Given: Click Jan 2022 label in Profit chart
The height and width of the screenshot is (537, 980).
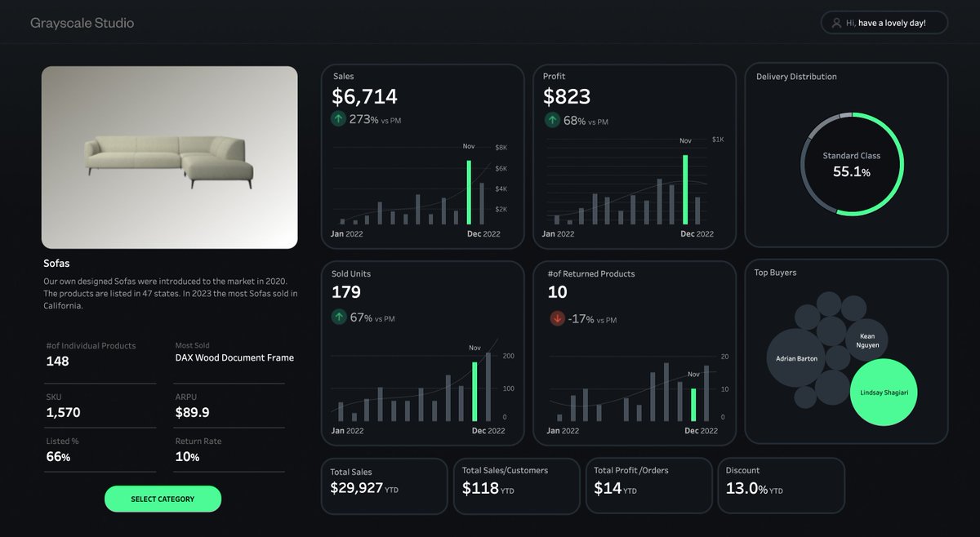Looking at the screenshot, I should pyautogui.click(x=558, y=234).
